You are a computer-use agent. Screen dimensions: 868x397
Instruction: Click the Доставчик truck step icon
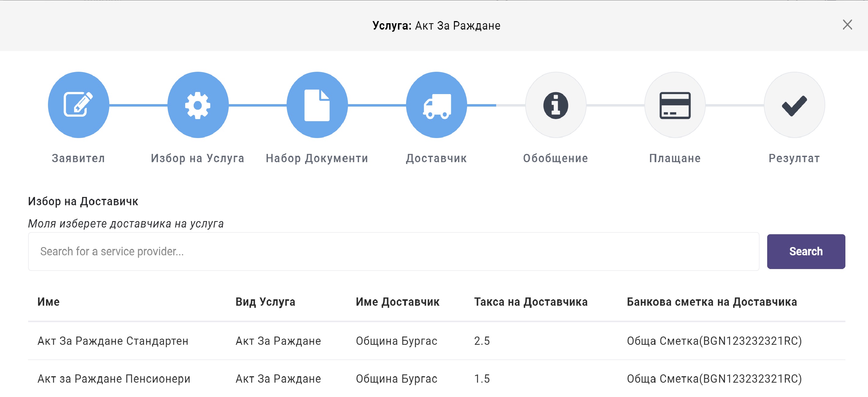[436, 105]
